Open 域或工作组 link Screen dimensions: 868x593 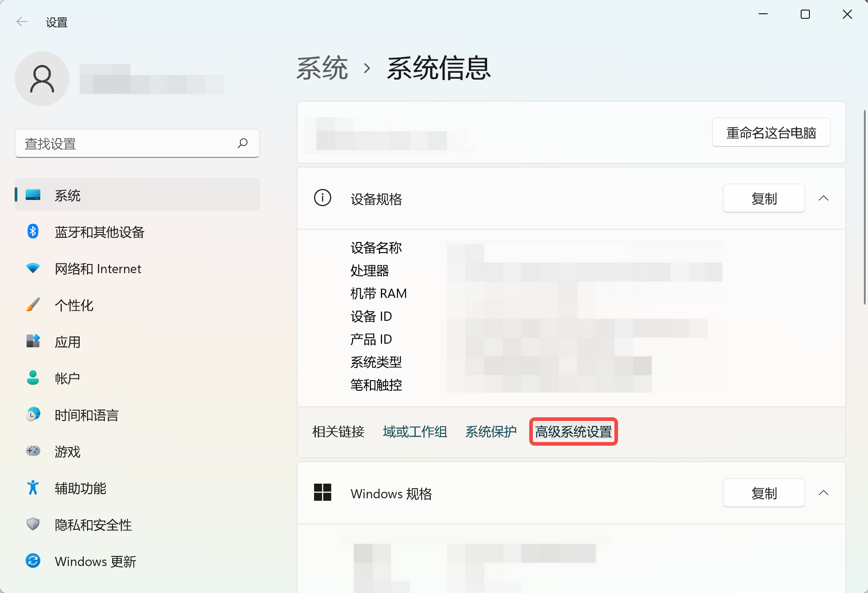[x=415, y=431]
